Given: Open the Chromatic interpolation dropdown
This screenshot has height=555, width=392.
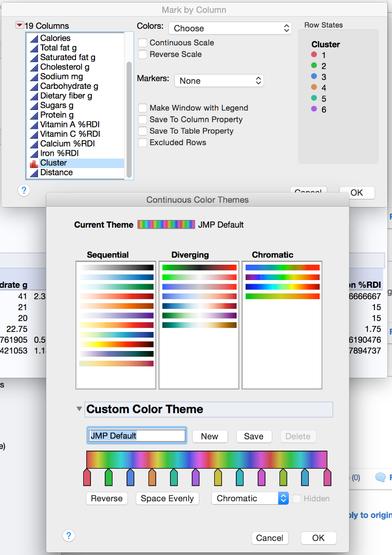Looking at the screenshot, I should (250, 498).
